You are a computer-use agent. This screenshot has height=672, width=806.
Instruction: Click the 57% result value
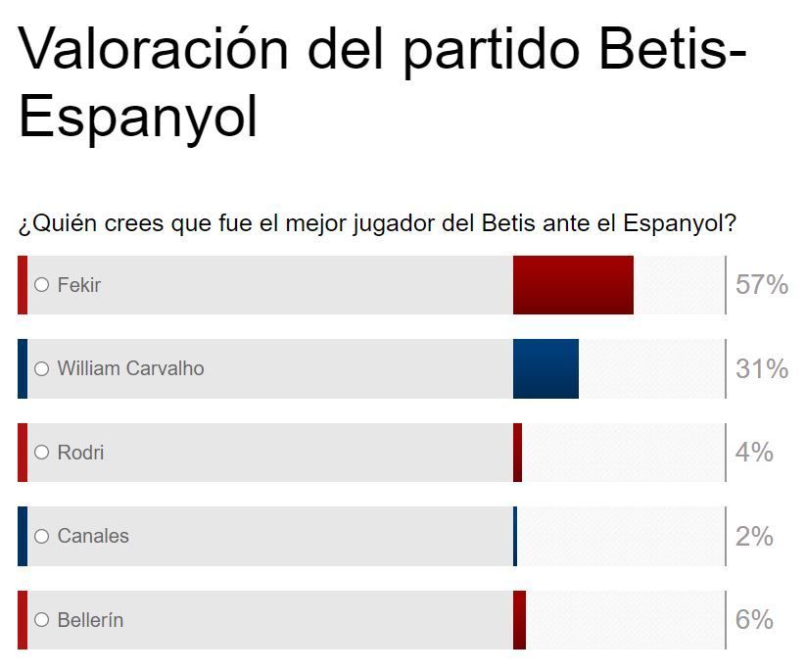click(x=762, y=285)
